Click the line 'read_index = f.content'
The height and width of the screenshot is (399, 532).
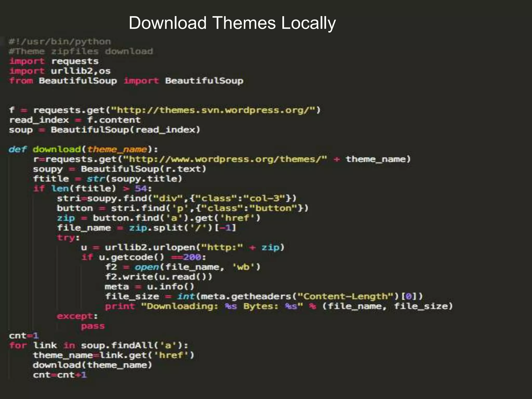click(75, 120)
